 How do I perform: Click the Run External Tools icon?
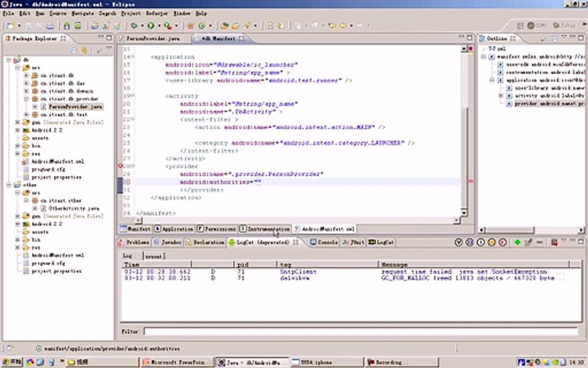(167, 26)
